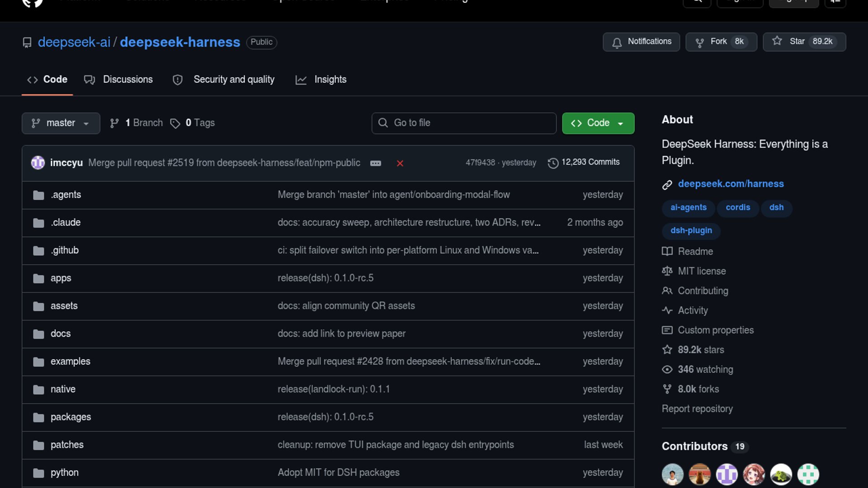The height and width of the screenshot is (488, 868).
Task: Open the deepseek.com/harness website link
Action: [731, 184]
